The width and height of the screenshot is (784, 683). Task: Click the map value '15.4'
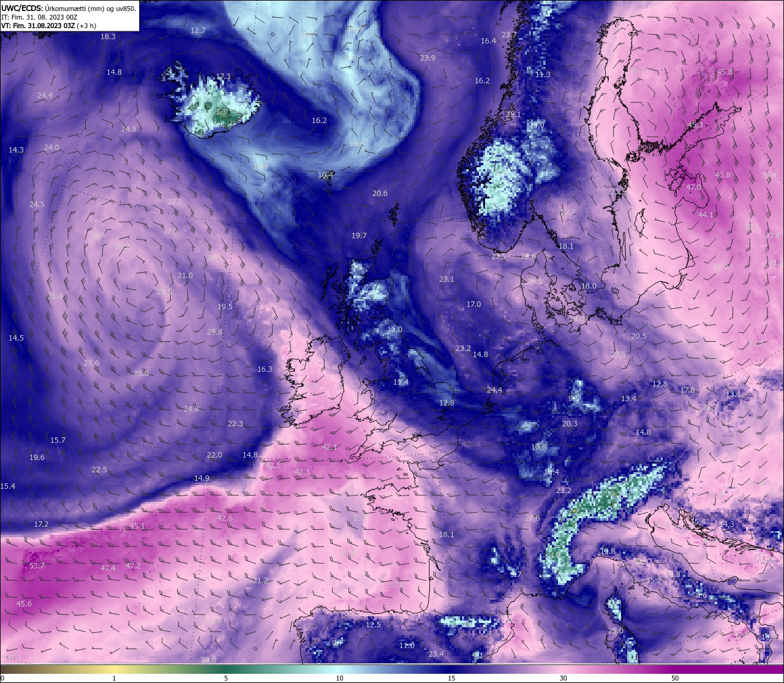[7, 486]
